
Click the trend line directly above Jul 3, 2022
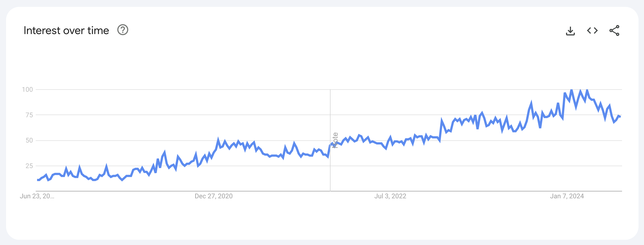pos(390,137)
